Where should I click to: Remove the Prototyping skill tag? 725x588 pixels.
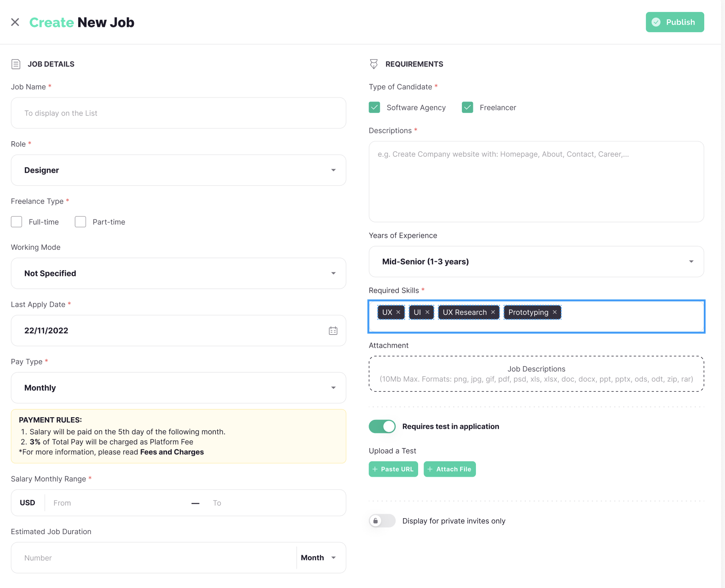pos(555,312)
